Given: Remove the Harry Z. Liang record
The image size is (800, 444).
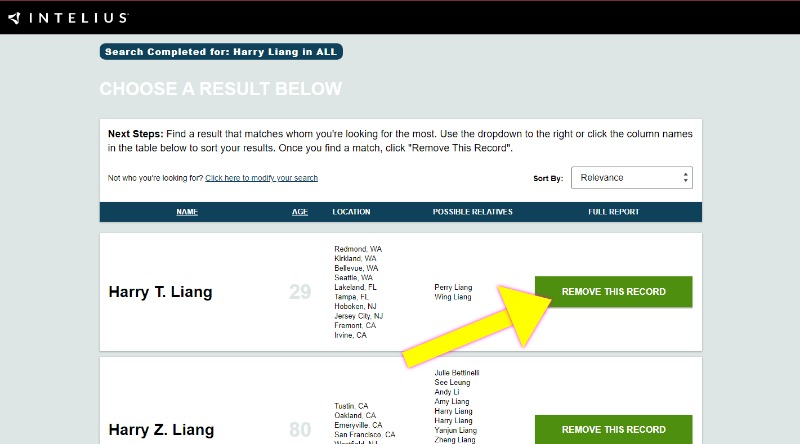Looking at the screenshot, I should [x=613, y=429].
